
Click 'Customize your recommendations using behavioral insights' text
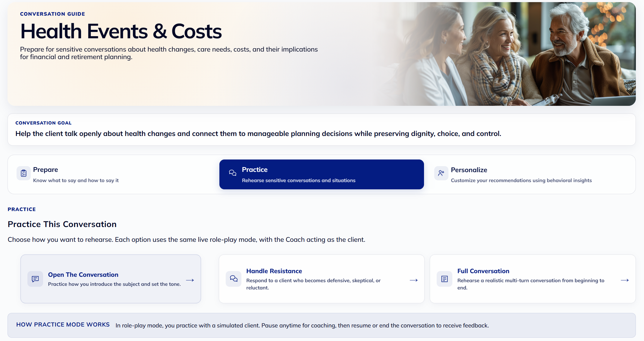click(x=521, y=180)
